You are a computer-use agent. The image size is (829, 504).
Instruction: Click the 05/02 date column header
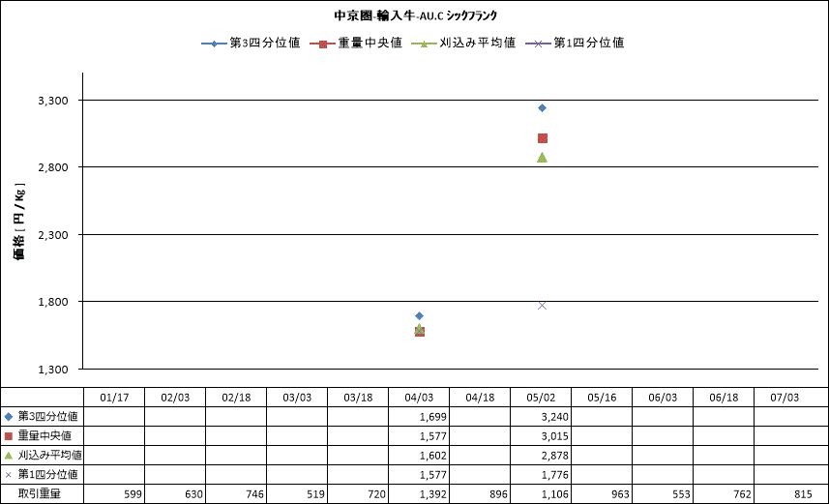pyautogui.click(x=541, y=398)
